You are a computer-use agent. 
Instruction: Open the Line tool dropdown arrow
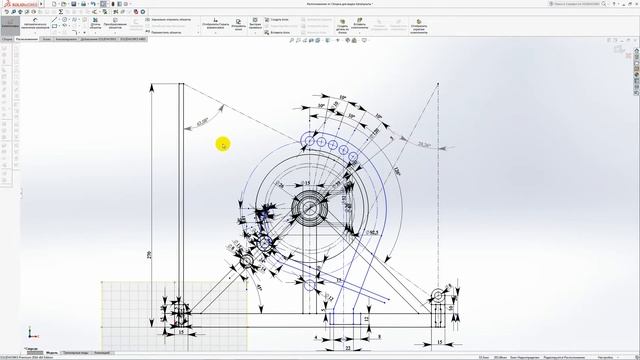[60, 20]
